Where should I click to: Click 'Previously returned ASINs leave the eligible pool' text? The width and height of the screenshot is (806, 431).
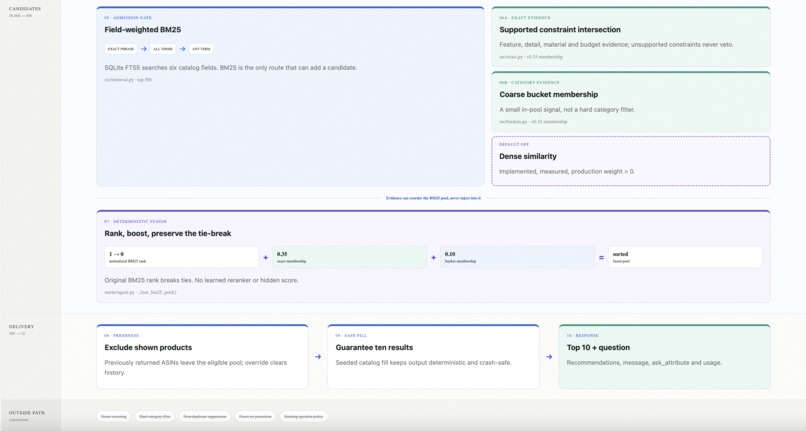[195, 367]
